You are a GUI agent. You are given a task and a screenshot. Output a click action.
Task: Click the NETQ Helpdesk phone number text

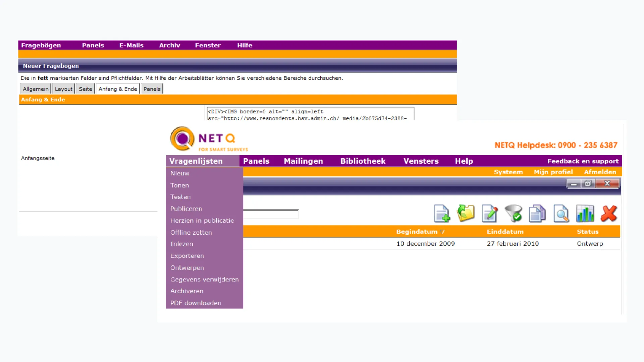tap(556, 145)
